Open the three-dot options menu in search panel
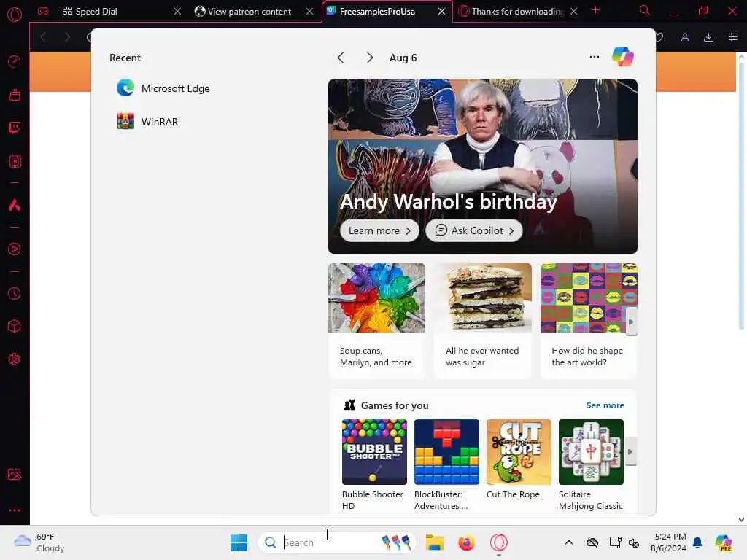This screenshot has height=560, width=747. point(594,57)
